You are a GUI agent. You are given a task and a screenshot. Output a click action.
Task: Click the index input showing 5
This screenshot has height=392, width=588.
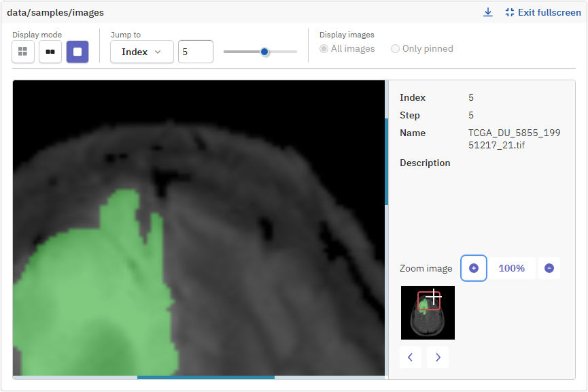click(x=196, y=51)
